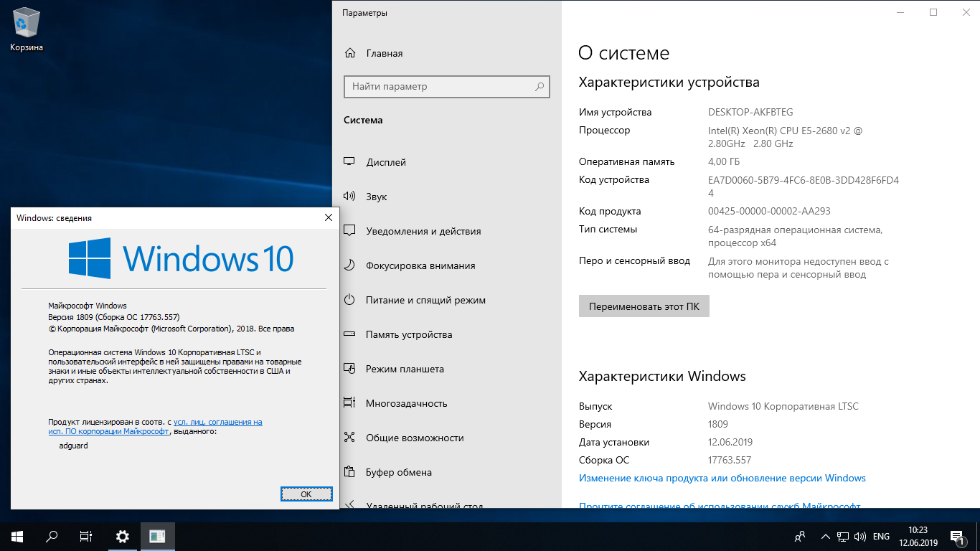Click the Память устройства storage icon

350,334
